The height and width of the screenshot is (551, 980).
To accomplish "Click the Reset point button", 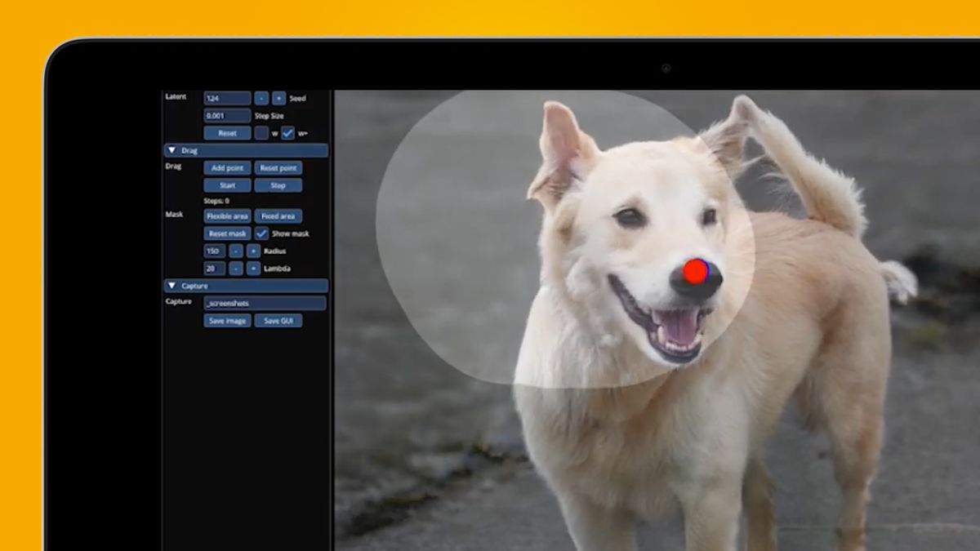I will [278, 168].
